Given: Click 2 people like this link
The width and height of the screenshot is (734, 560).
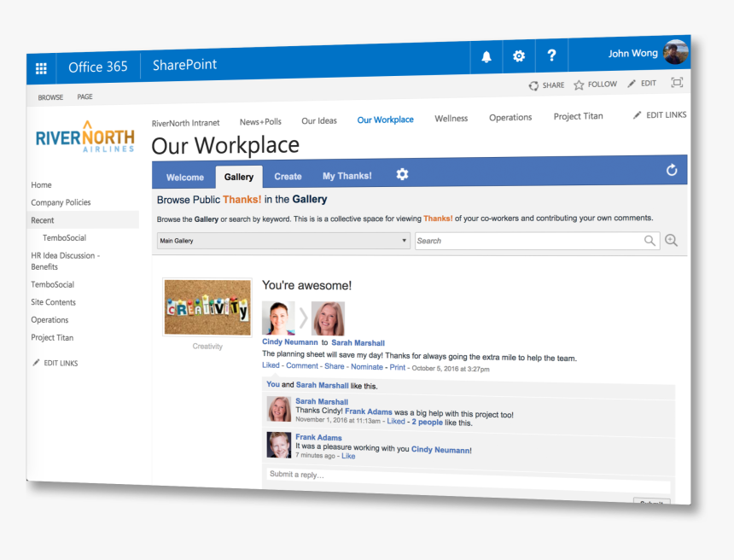Looking at the screenshot, I should tap(427, 422).
